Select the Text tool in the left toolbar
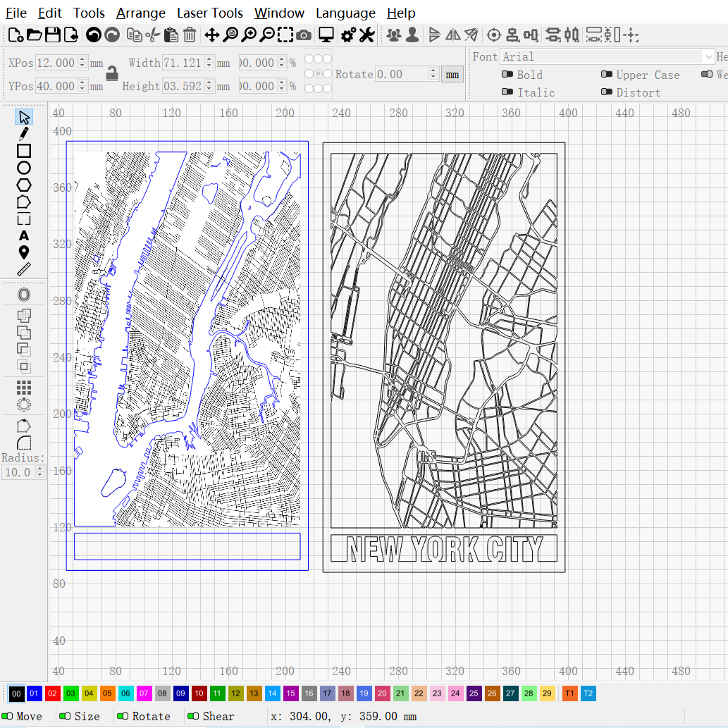 click(x=23, y=235)
